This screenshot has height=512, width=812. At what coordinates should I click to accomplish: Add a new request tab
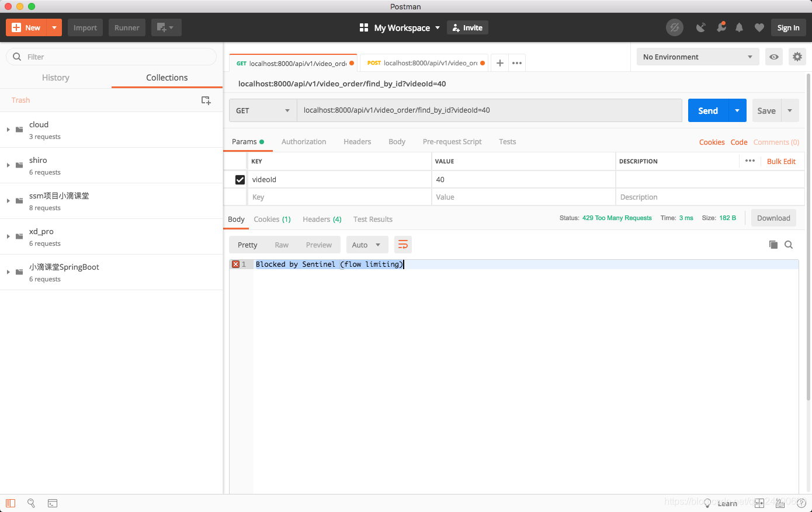(499, 63)
